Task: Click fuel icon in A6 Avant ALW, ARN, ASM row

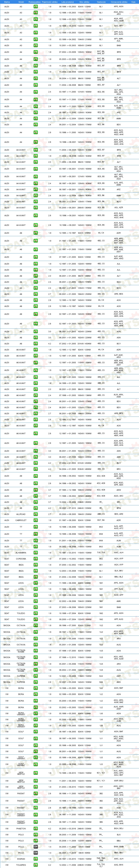Action: [36, 395]
